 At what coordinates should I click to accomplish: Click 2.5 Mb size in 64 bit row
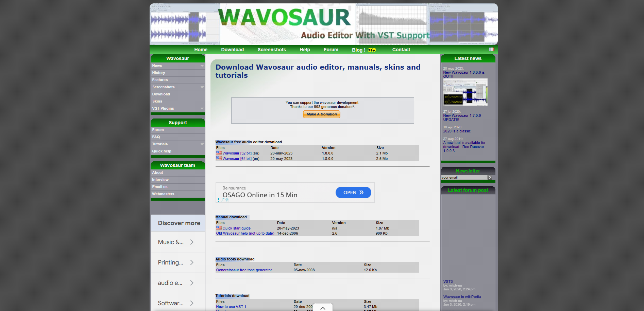click(382, 159)
